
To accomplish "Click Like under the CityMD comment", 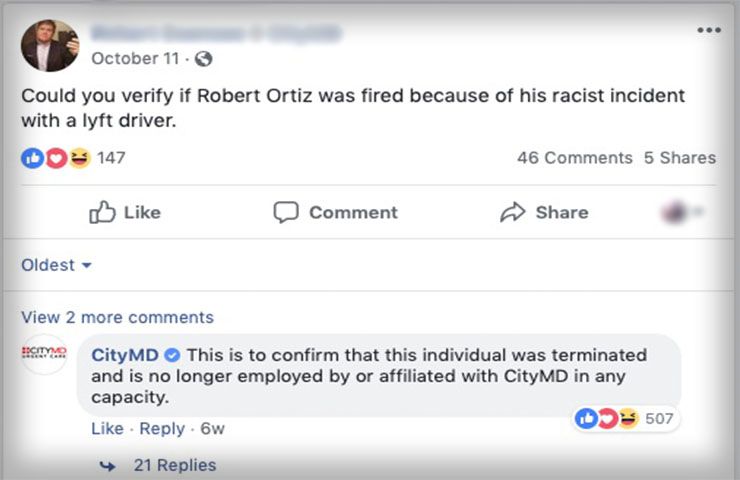I will tap(107, 428).
